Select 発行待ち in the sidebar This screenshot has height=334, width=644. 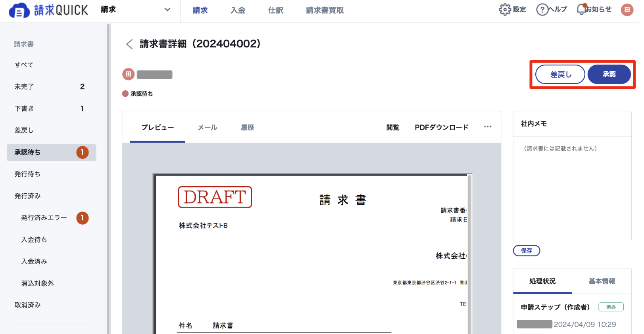click(52, 174)
